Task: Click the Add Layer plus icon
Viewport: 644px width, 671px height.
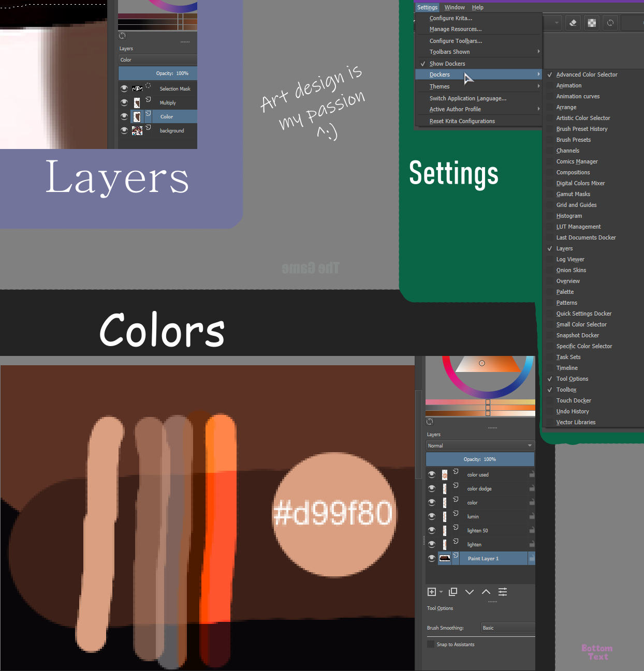Action: coord(431,592)
